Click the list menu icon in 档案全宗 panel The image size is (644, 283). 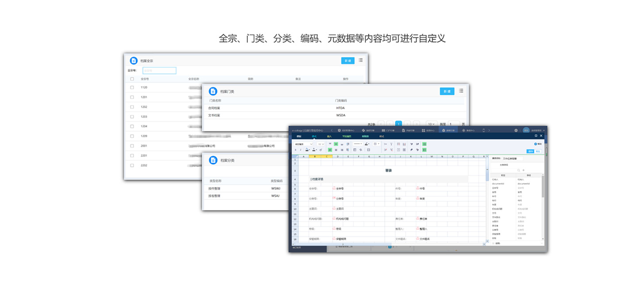360,60
